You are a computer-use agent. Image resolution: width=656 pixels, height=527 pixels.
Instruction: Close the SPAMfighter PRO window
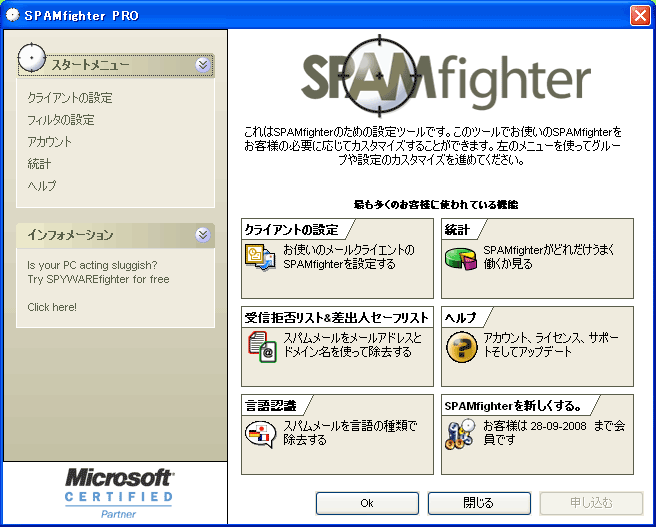coord(640,15)
